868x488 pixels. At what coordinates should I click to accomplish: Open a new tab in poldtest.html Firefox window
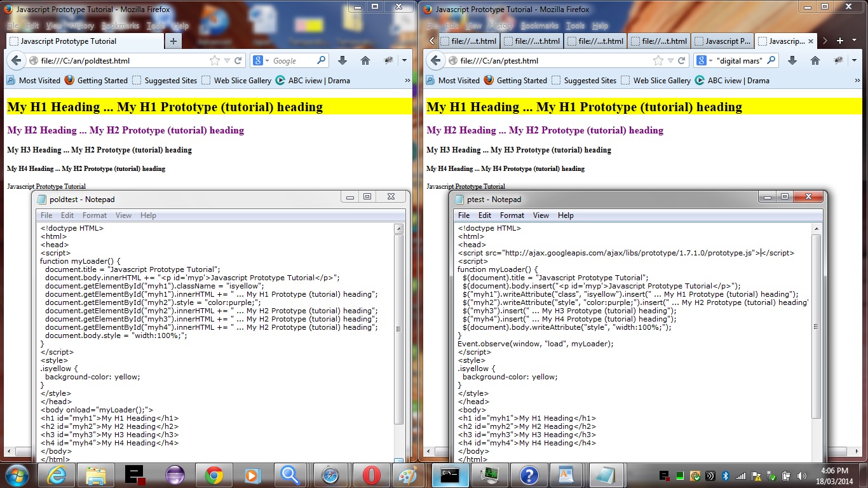[173, 41]
